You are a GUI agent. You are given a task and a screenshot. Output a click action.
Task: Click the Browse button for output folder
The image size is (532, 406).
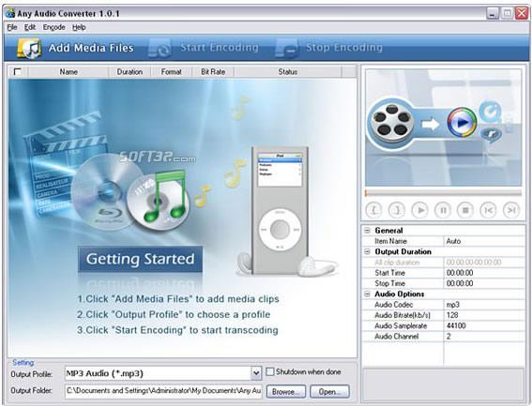point(285,391)
